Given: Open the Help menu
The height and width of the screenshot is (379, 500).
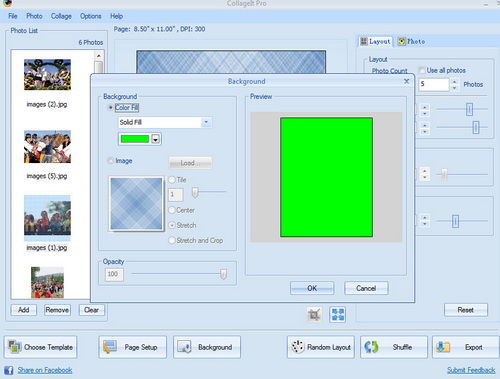Looking at the screenshot, I should click(x=116, y=16).
